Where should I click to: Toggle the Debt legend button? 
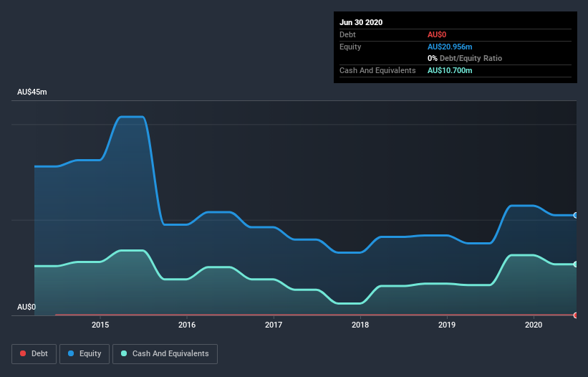click(x=34, y=354)
